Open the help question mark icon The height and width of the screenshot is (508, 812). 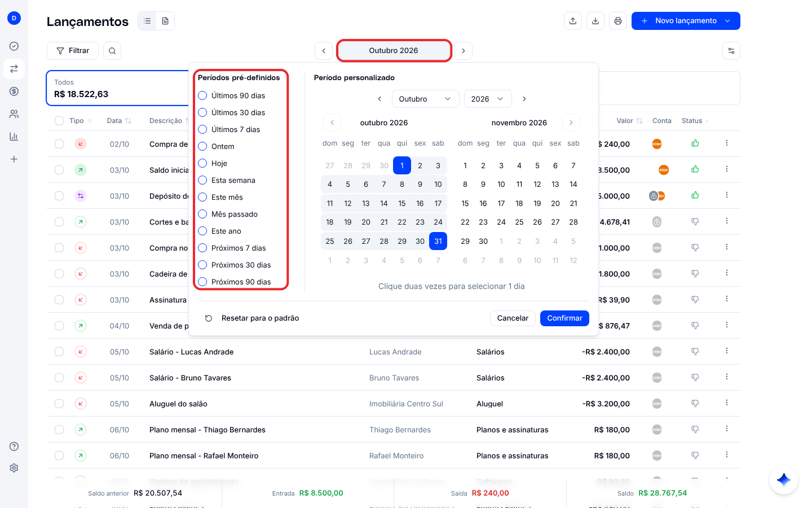click(14, 446)
